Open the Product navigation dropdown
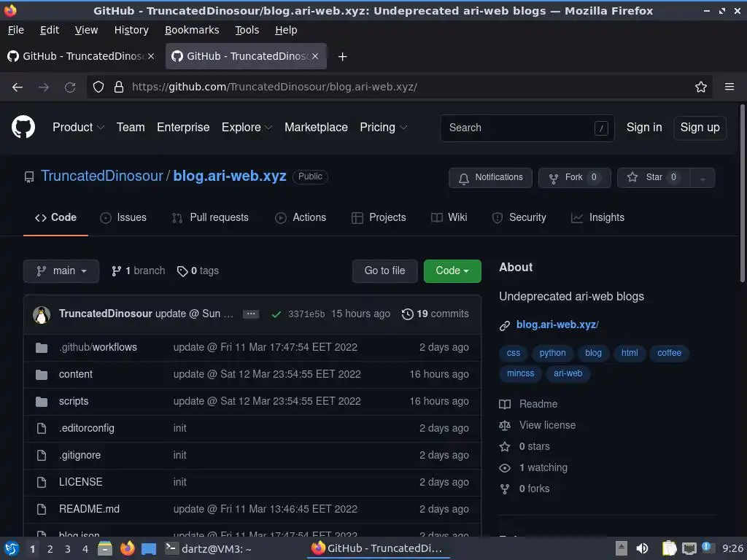 pyautogui.click(x=78, y=127)
